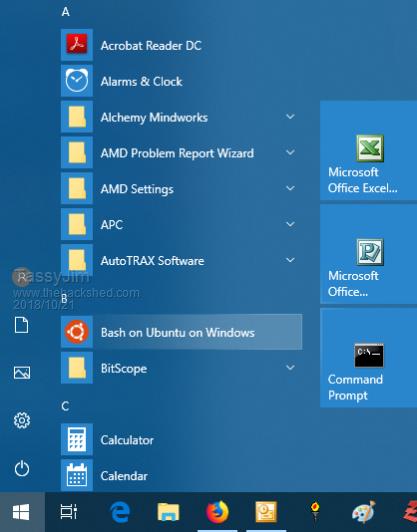Open the Microsoft Office Excel tile
This screenshot has width=417, height=532.
(x=368, y=150)
